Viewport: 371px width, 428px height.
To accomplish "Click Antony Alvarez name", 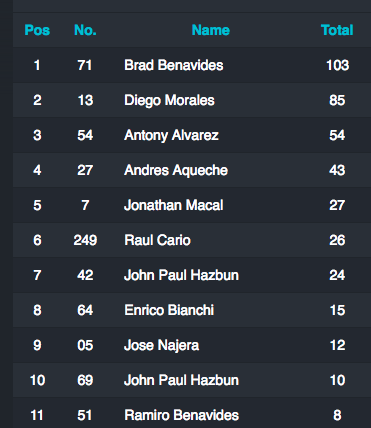I will tap(171, 135).
